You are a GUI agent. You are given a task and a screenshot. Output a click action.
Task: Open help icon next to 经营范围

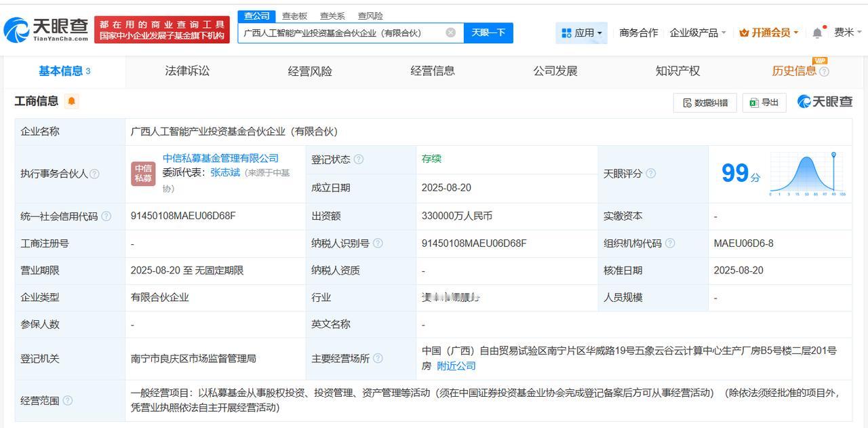pyautogui.click(x=68, y=401)
